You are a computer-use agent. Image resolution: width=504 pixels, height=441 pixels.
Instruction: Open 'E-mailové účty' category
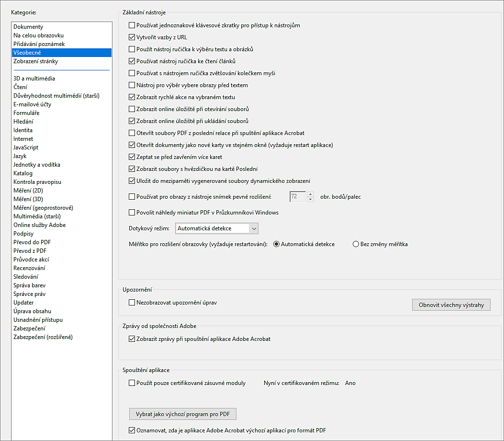(62, 104)
